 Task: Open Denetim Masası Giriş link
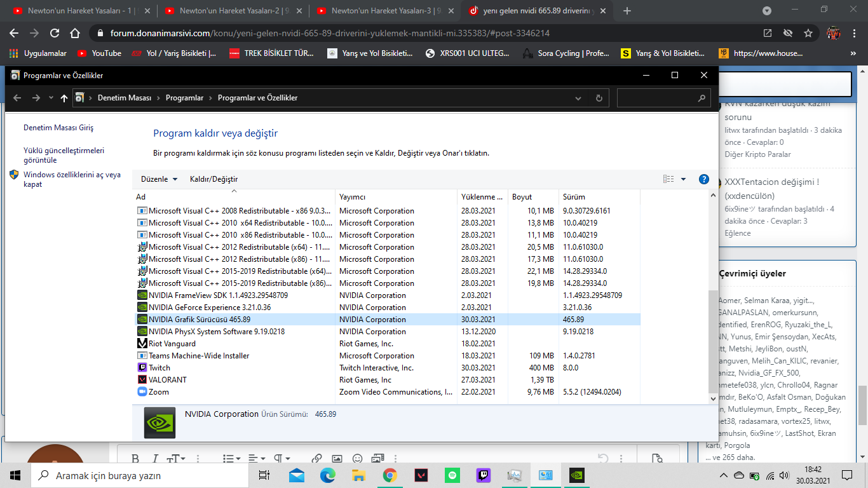[x=58, y=128]
